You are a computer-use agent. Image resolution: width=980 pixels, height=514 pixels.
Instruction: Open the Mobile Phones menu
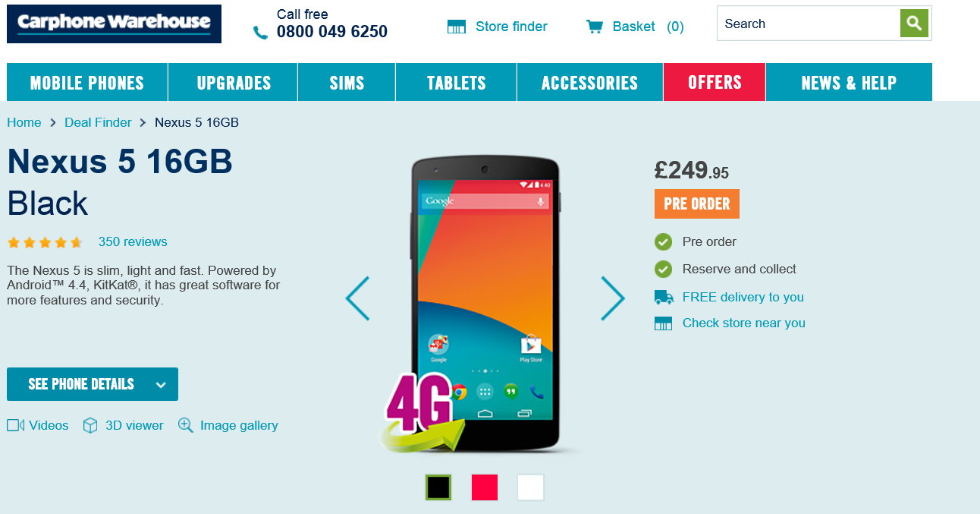pos(87,82)
